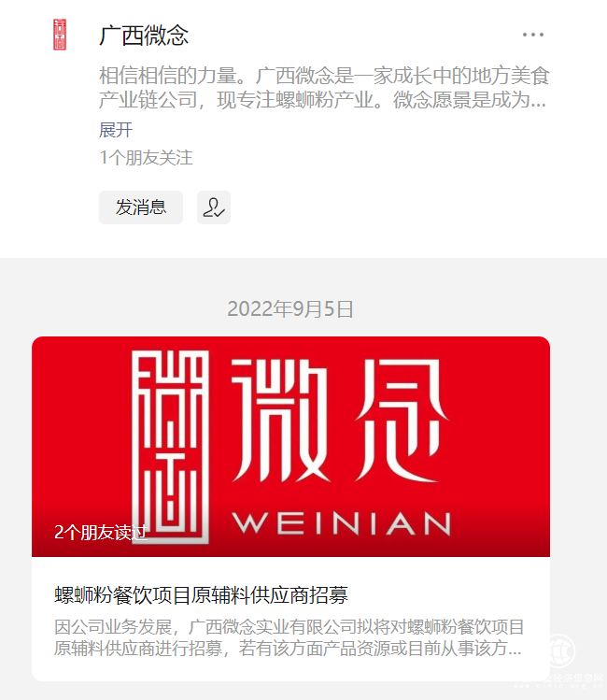Click the 2022年9月5日 date label
The height and width of the screenshot is (700, 607).
tap(290, 309)
